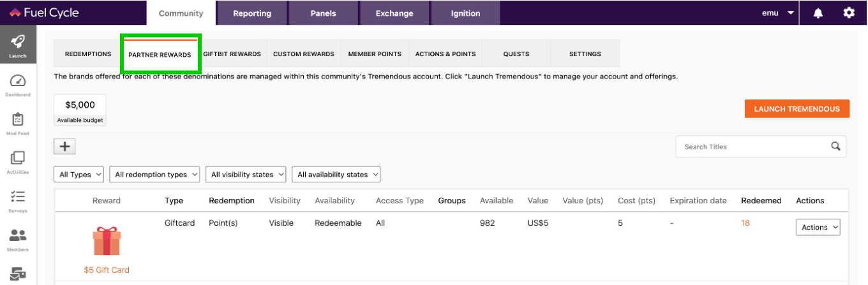The height and width of the screenshot is (285, 868).
Task: Open the Actions & Points sub-tab
Action: coord(445,54)
